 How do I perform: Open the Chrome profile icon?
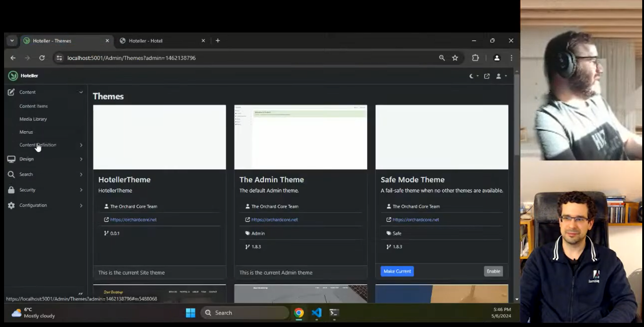coord(497,58)
